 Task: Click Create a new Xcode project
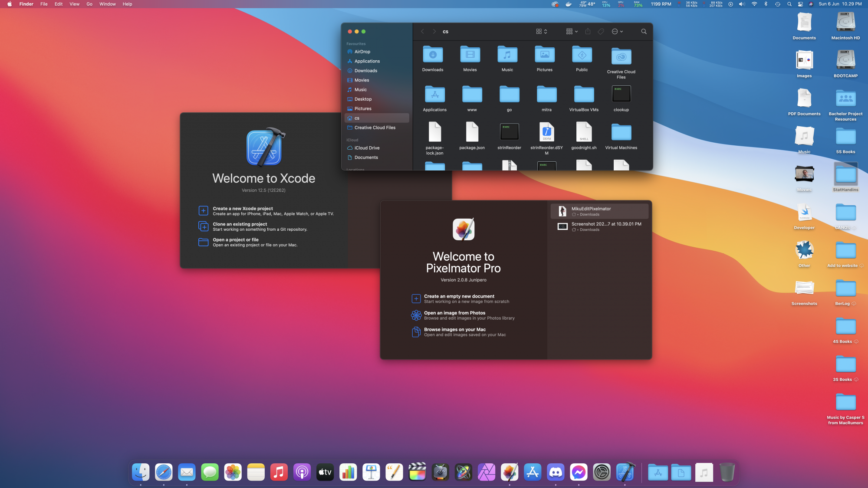pyautogui.click(x=266, y=211)
